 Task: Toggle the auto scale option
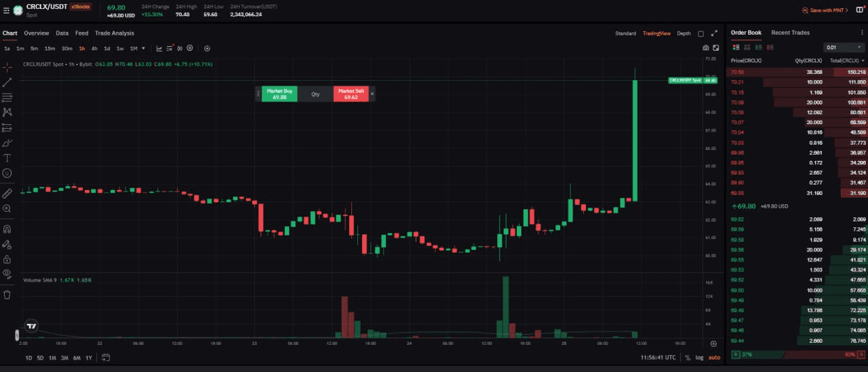[715, 358]
